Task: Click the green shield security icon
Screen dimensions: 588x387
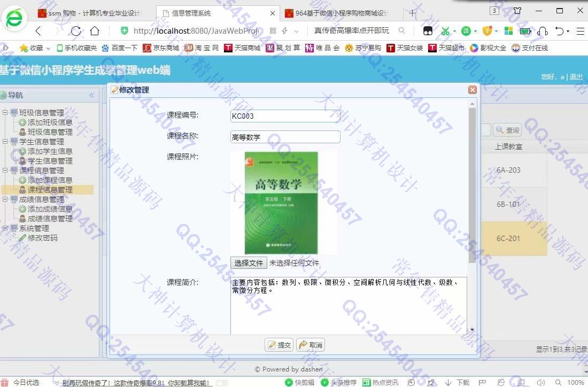Action: tap(125, 31)
